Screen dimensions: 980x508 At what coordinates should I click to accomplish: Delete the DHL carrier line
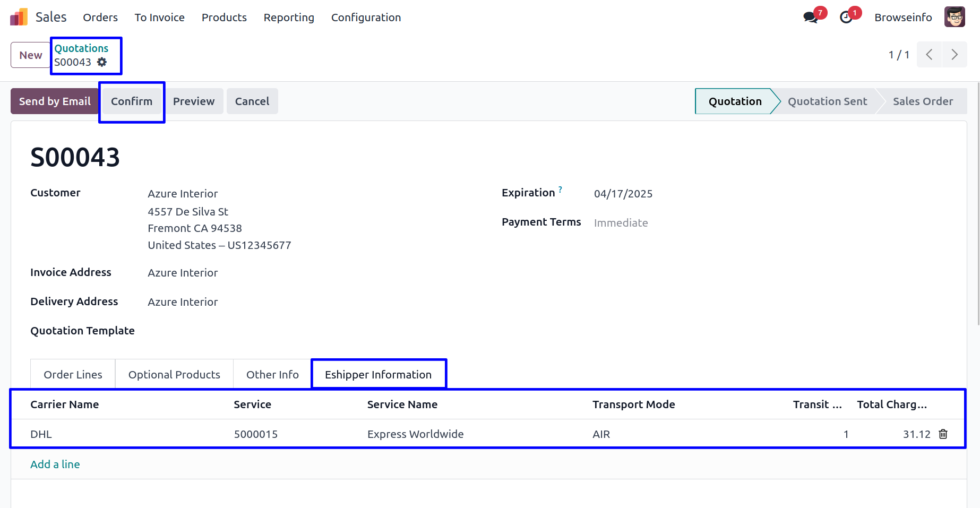tap(943, 434)
